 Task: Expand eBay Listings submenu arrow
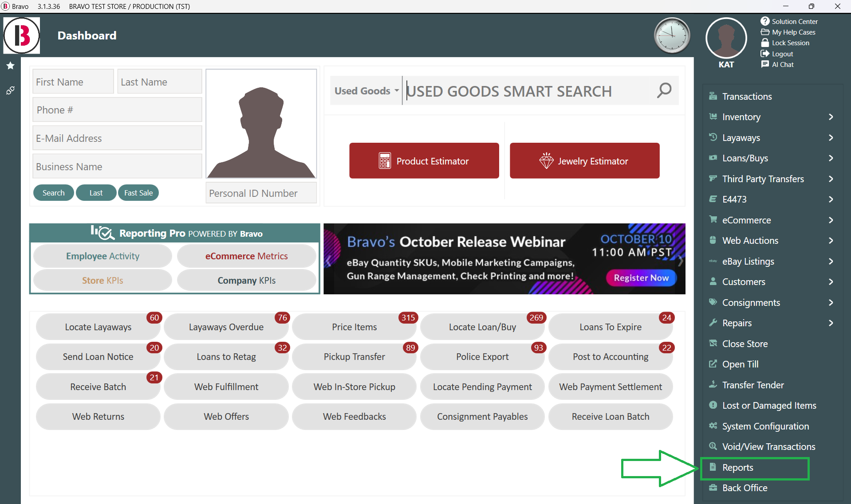click(831, 261)
